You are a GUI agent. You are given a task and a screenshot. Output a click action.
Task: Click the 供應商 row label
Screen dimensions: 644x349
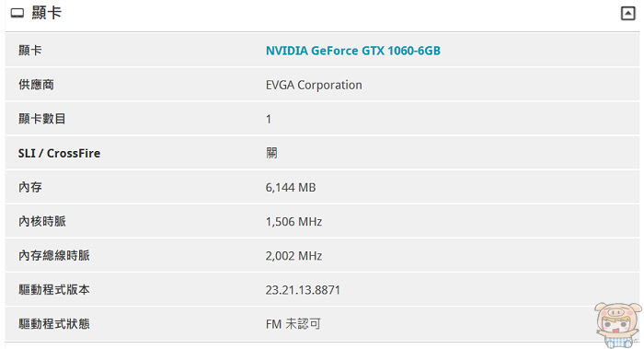36,85
